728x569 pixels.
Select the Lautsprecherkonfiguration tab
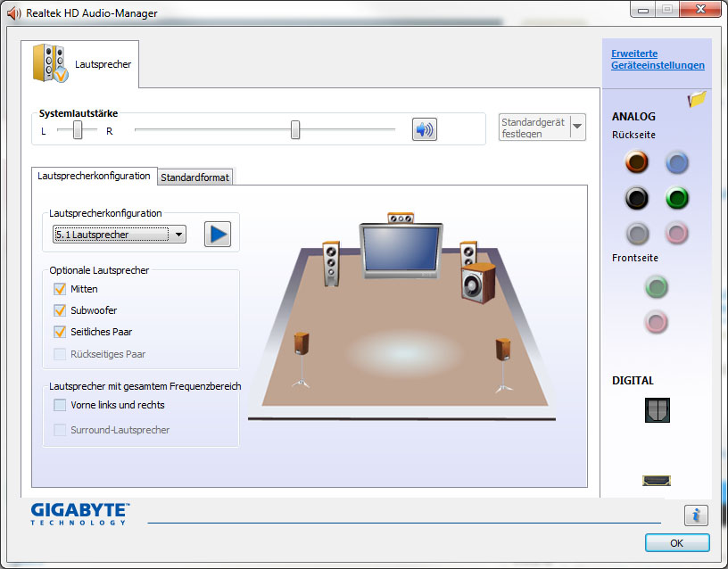[94, 176]
